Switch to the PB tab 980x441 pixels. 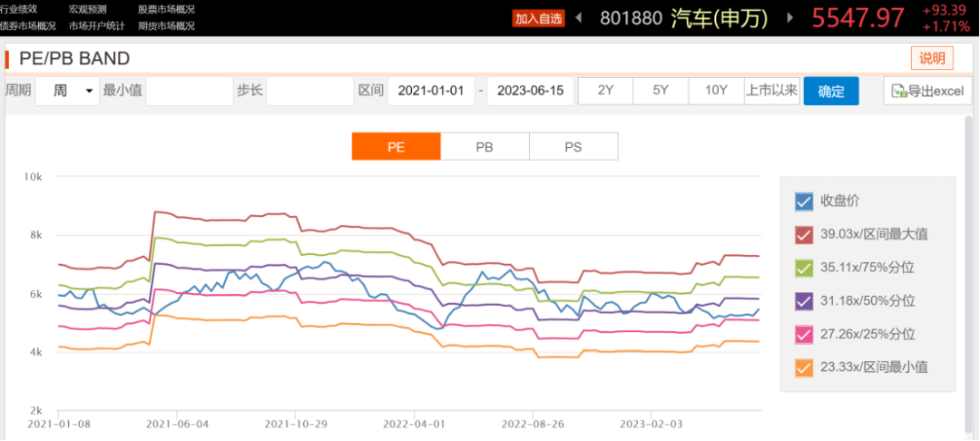485,146
